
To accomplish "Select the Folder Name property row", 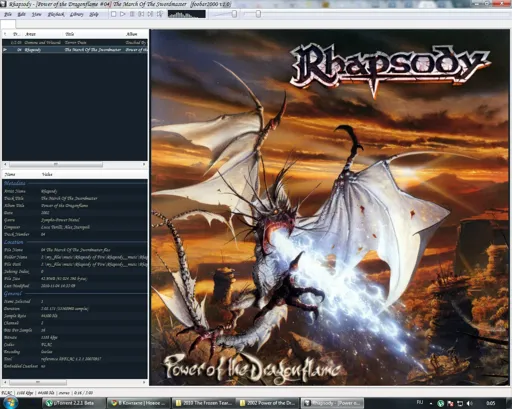I will (75, 257).
